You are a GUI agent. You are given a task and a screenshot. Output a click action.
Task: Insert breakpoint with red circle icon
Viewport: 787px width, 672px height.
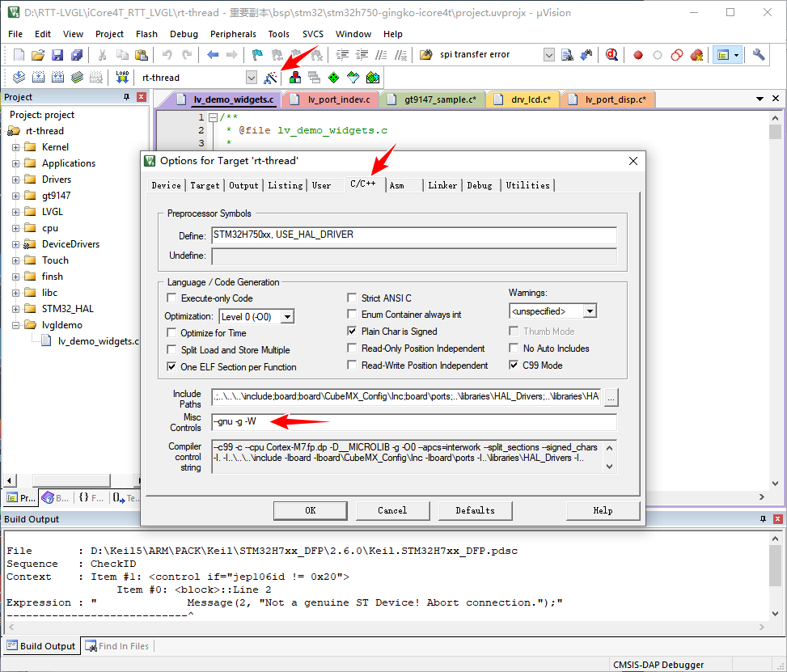pos(637,55)
